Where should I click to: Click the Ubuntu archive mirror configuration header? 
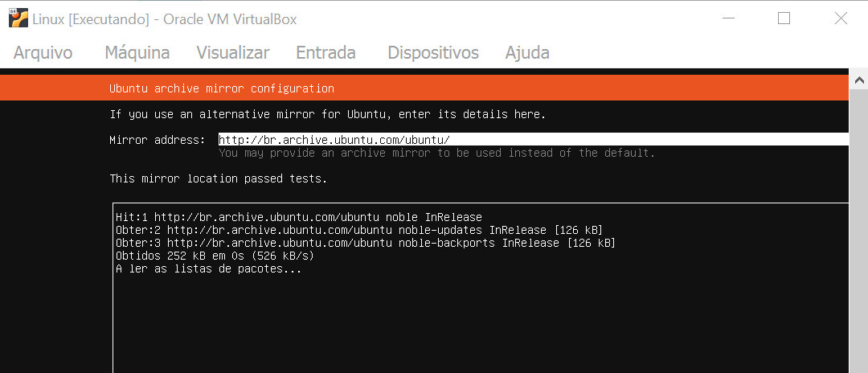(222, 88)
